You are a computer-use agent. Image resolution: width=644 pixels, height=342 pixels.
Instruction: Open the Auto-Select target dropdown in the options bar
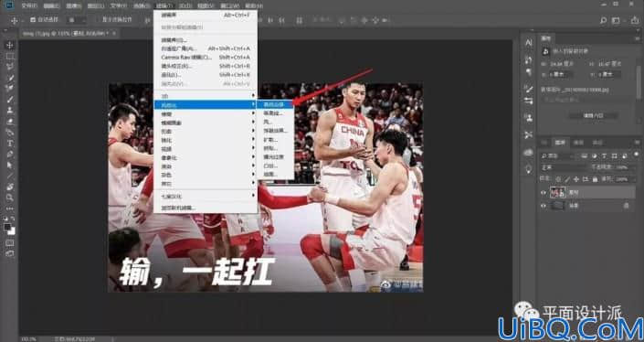pos(77,20)
